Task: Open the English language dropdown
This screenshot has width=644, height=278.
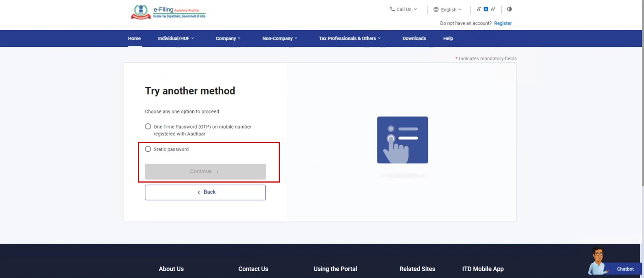Action: click(448, 10)
